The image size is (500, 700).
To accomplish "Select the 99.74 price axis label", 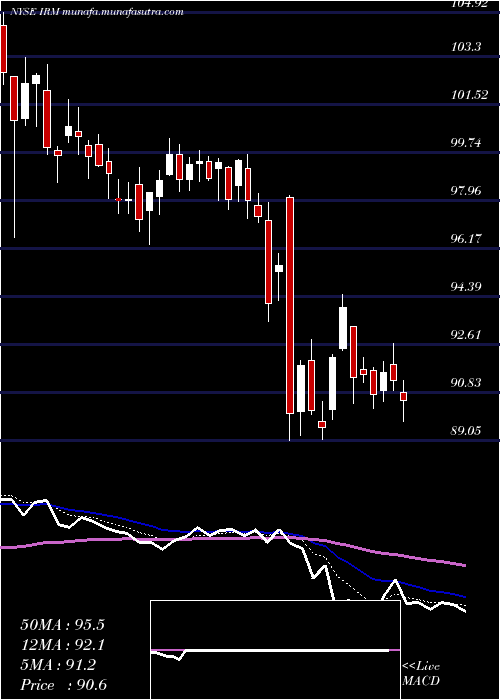I will (x=467, y=143).
